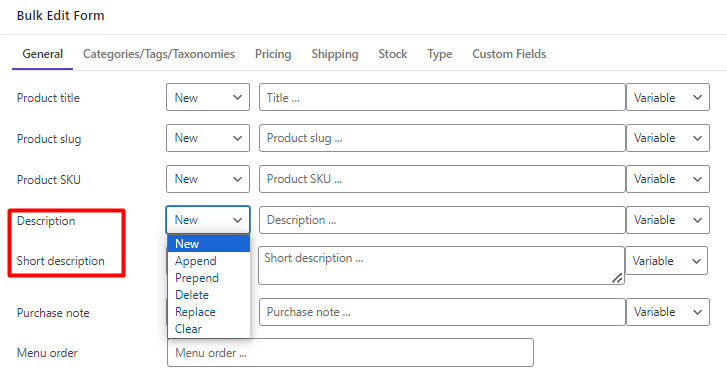Click the Title text input field

coord(442,97)
